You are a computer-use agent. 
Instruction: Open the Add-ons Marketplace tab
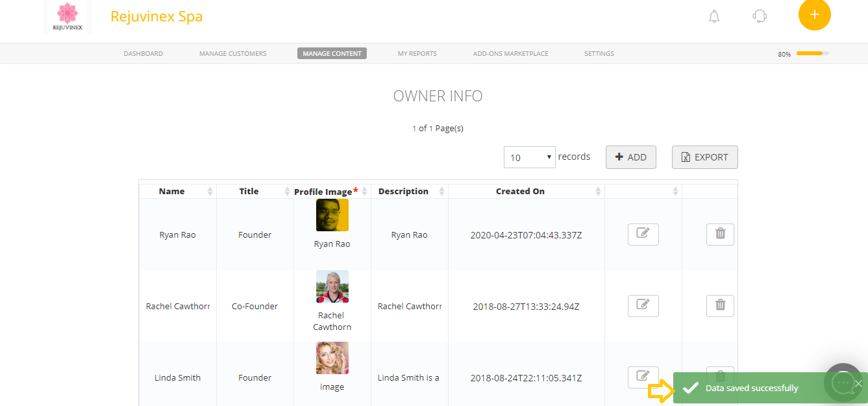pos(511,53)
